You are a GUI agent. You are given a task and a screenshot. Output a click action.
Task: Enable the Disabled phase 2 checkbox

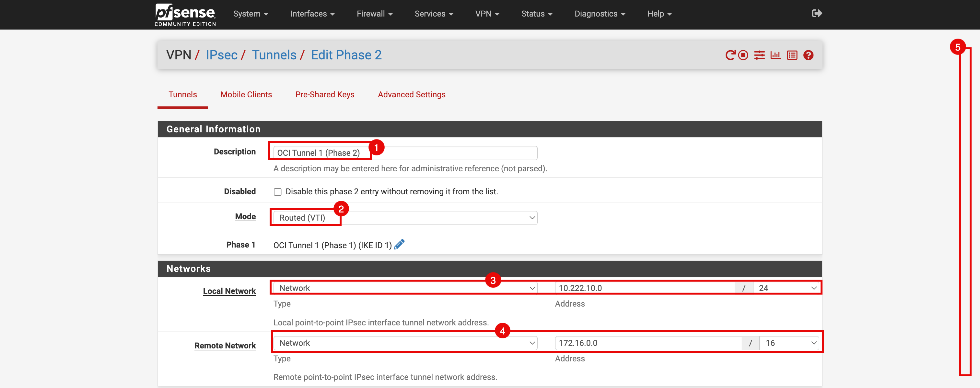click(278, 192)
